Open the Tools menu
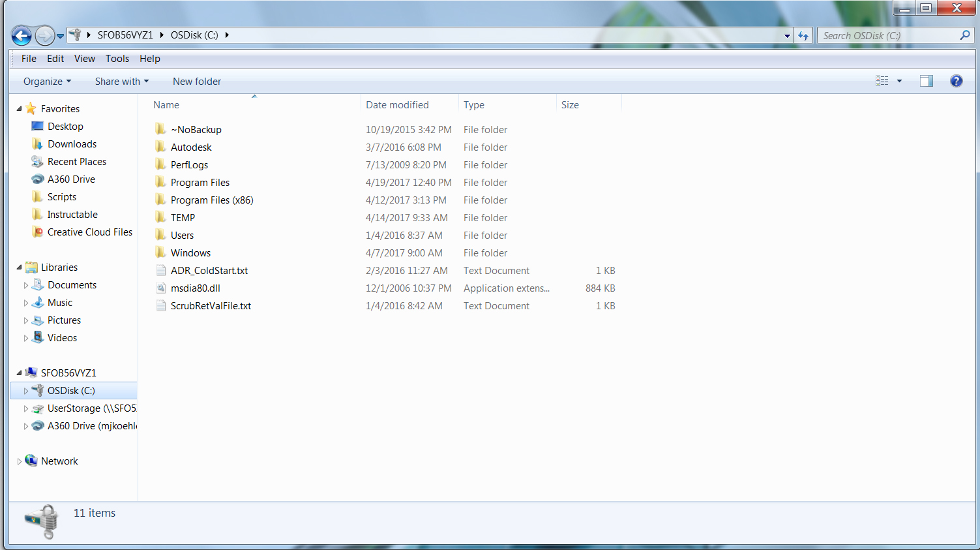The width and height of the screenshot is (980, 550). pyautogui.click(x=117, y=59)
